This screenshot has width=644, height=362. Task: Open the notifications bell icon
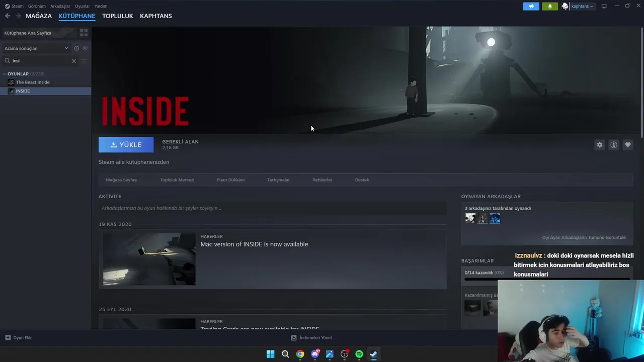[550, 6]
